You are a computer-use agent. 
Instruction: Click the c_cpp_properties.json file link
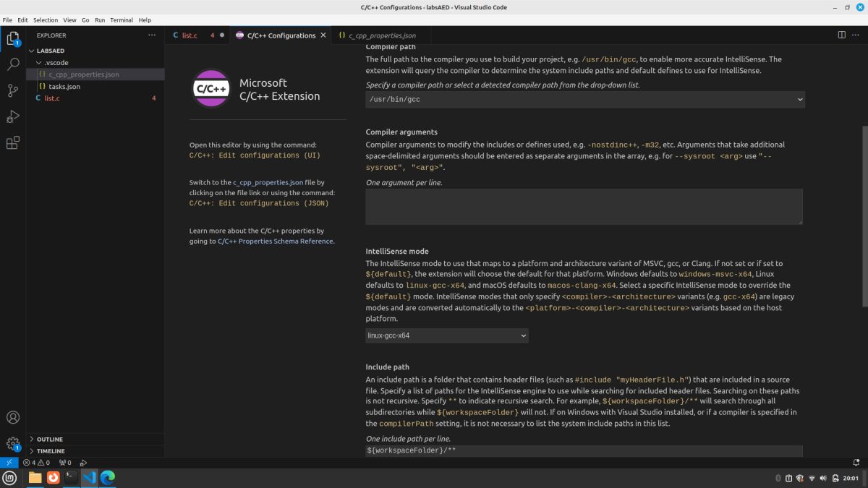268,183
